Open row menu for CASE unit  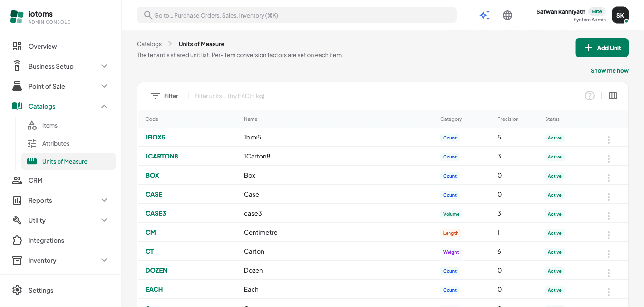[609, 197]
